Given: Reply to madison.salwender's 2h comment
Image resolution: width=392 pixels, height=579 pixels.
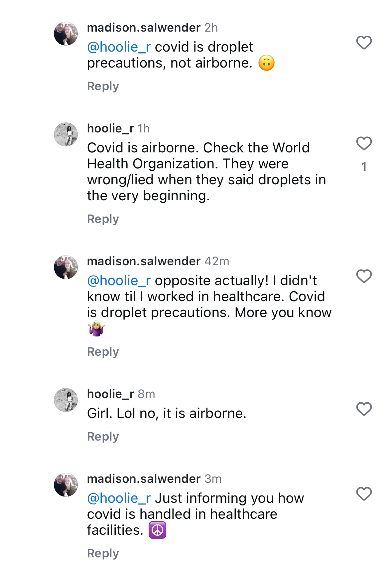Looking at the screenshot, I should tap(103, 86).
